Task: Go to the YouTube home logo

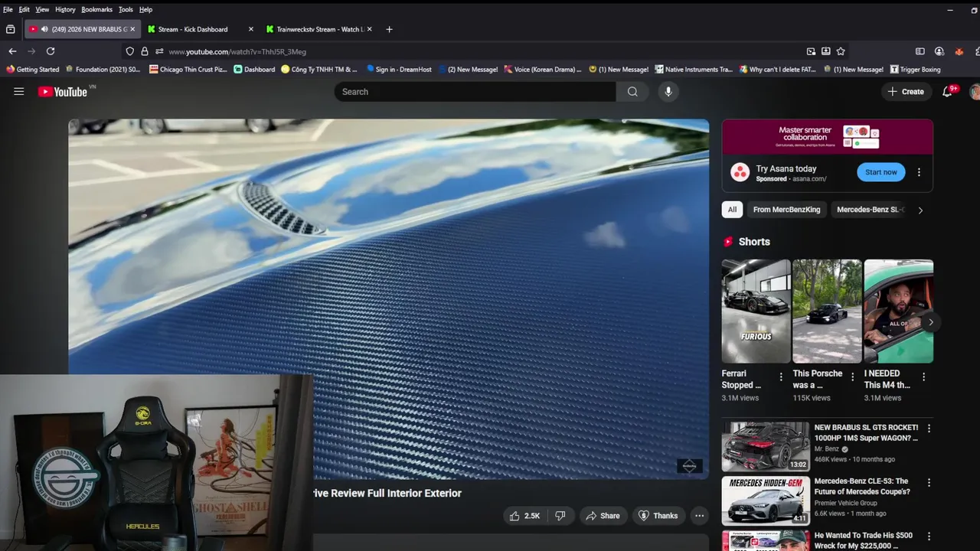Action: click(63, 92)
